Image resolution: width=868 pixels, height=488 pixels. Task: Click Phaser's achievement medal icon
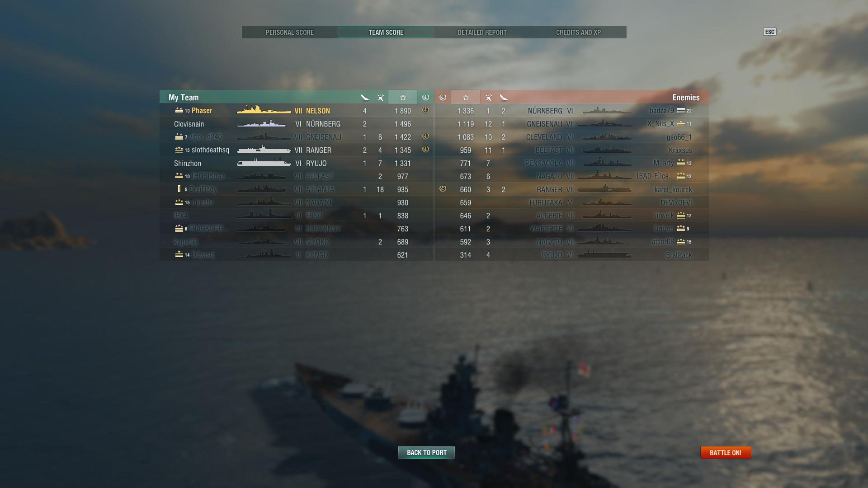(x=425, y=110)
